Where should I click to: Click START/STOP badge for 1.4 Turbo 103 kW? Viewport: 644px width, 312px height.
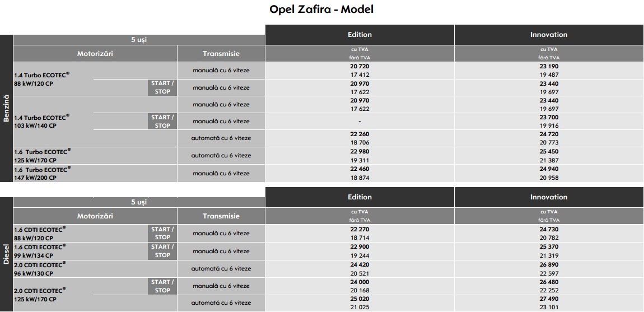(162, 121)
